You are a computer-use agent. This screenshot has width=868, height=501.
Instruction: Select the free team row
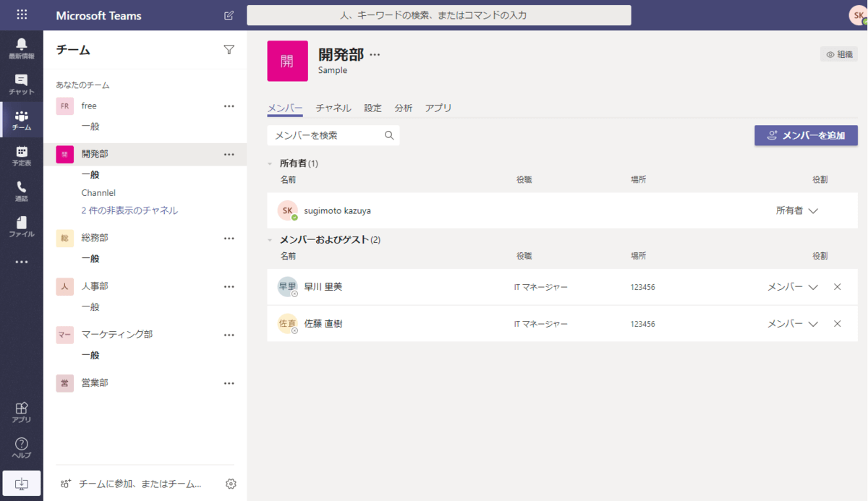pyautogui.click(x=145, y=106)
